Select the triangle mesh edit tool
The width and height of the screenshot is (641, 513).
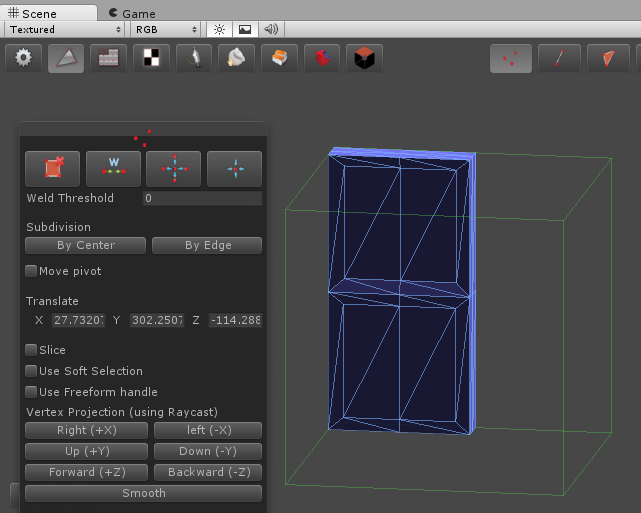coord(65,58)
